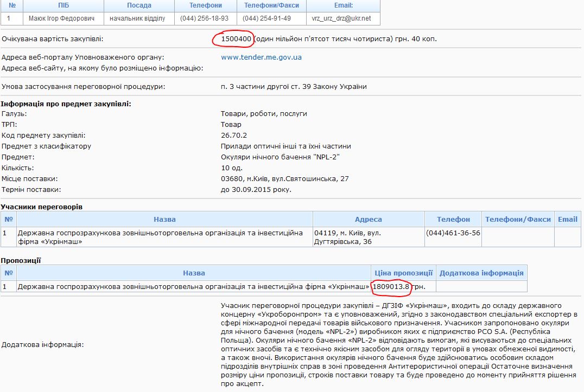Click the 'Телефон' header in participants table
Image resolution: width=584 pixels, height=392 pixels.
453,220
